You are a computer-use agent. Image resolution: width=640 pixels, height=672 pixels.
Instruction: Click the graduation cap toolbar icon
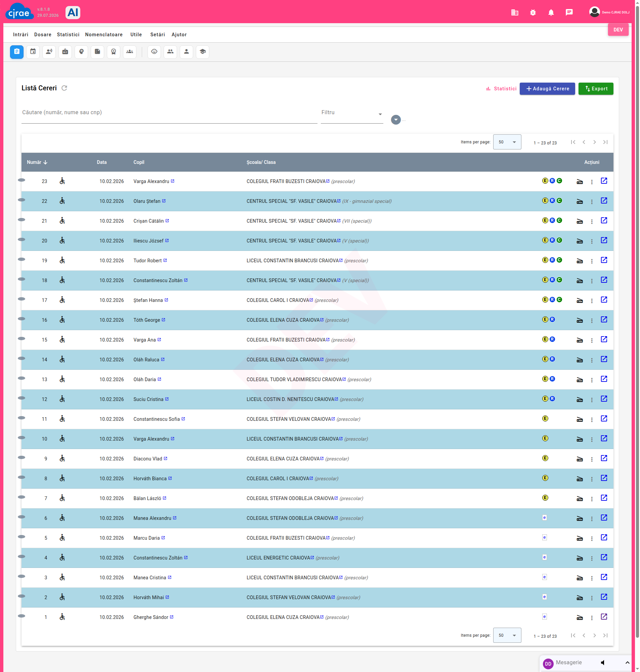pyautogui.click(x=203, y=52)
